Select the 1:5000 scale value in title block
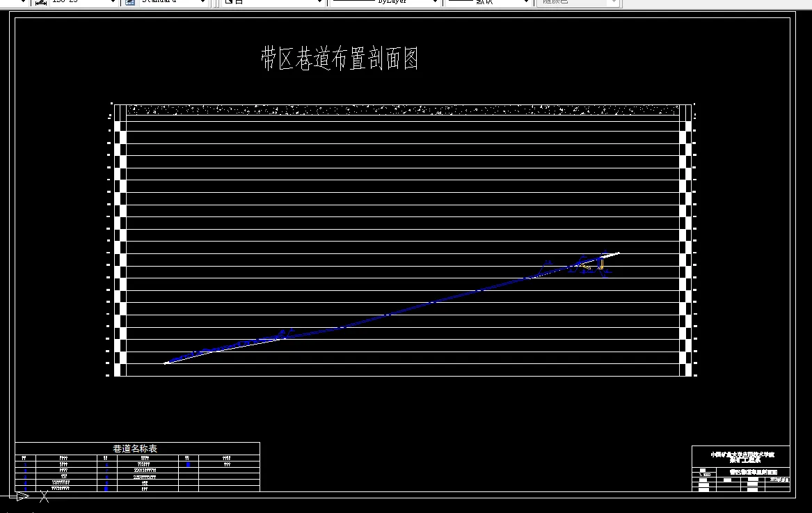The width and height of the screenshot is (812, 513). point(703,475)
